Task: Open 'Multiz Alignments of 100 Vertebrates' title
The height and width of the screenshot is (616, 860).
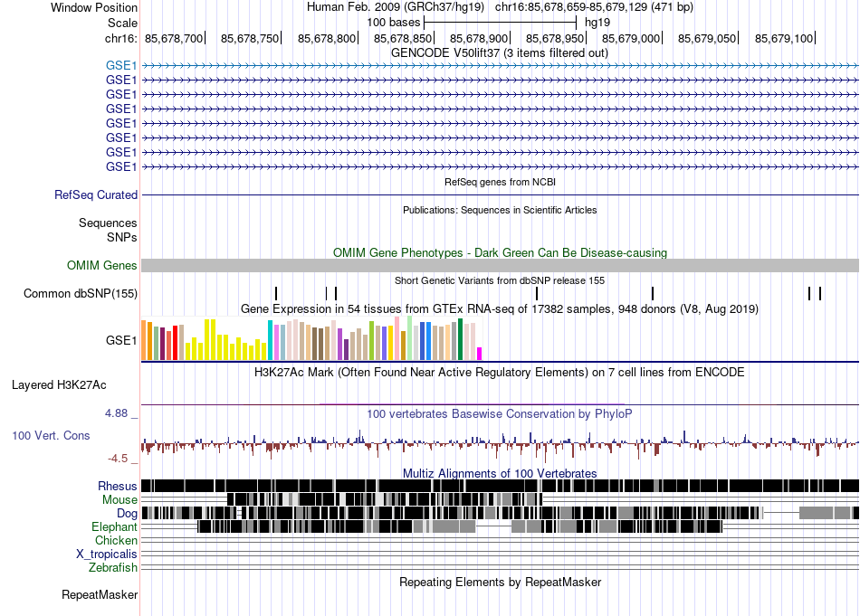Action: pyautogui.click(x=500, y=473)
